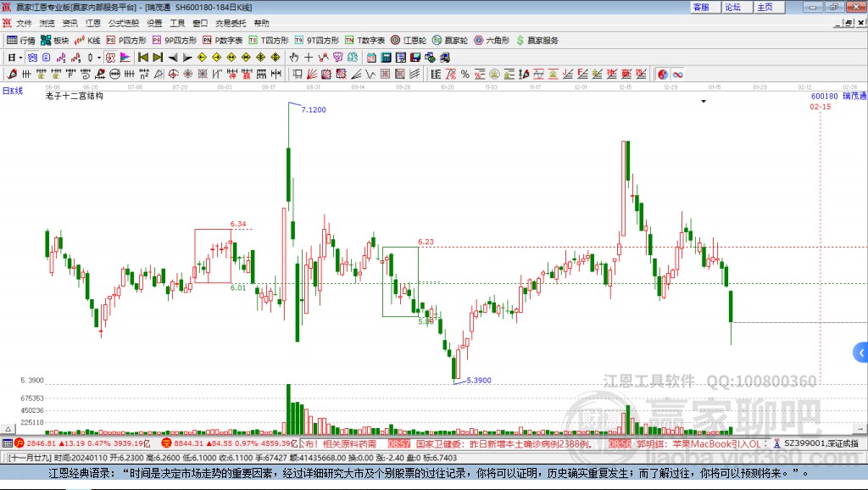
Task: Select the 5.3900 low price marker
Action: 479,381
